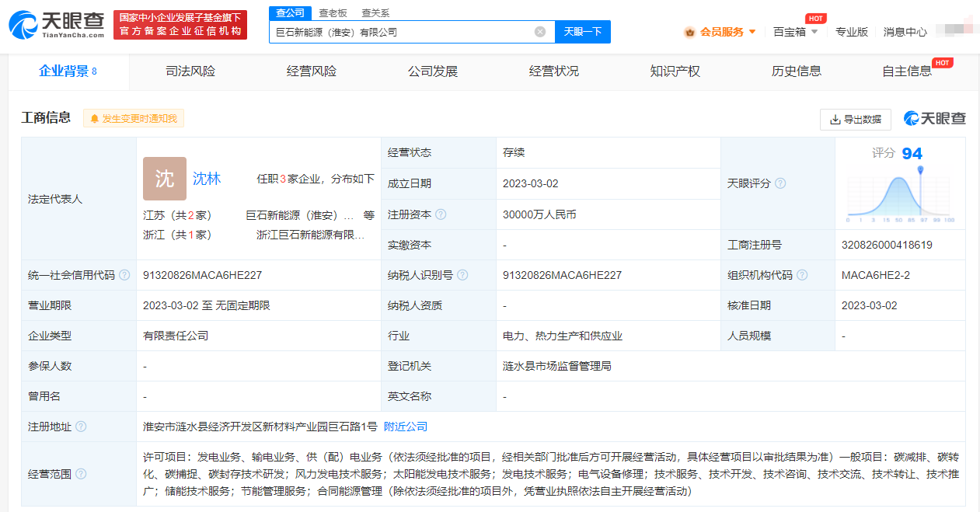Click the registration number 320826000418619
Image resolution: width=980 pixels, height=512 pixels.
point(887,245)
